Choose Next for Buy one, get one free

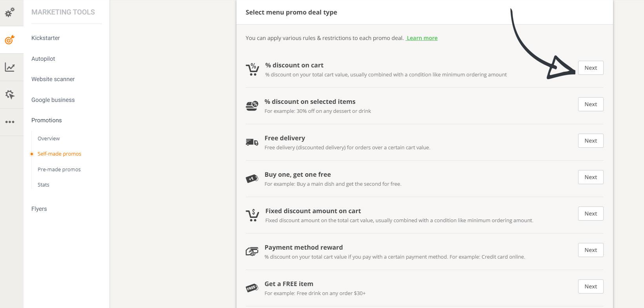[590, 177]
